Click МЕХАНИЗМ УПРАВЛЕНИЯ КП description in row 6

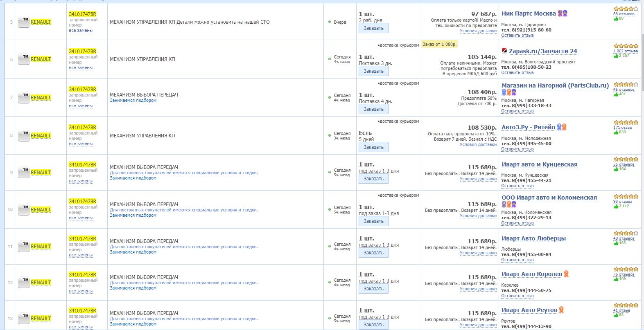[142, 59]
